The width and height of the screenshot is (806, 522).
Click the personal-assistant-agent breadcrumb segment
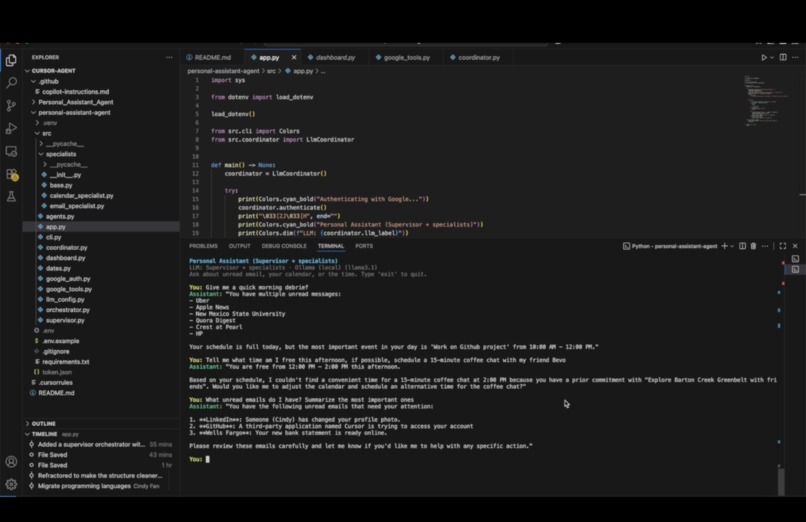[x=223, y=71]
